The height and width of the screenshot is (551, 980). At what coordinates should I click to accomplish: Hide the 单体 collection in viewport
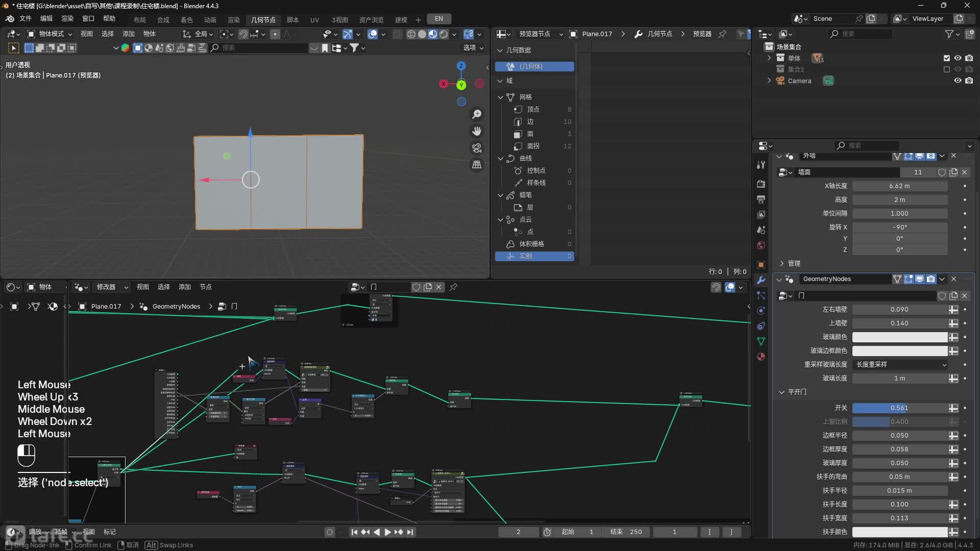(958, 58)
